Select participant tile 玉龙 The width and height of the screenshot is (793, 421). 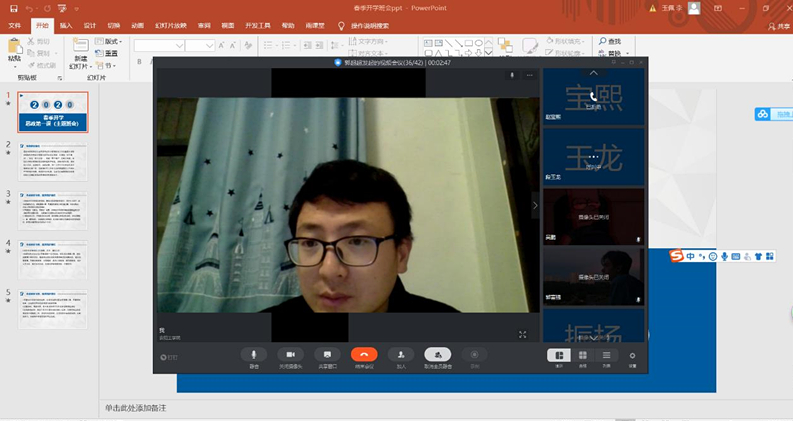coord(594,156)
